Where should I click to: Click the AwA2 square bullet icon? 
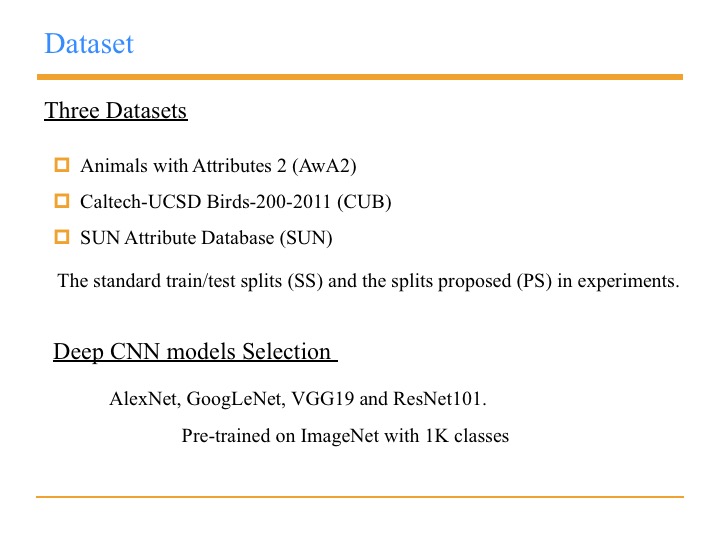(x=62, y=165)
